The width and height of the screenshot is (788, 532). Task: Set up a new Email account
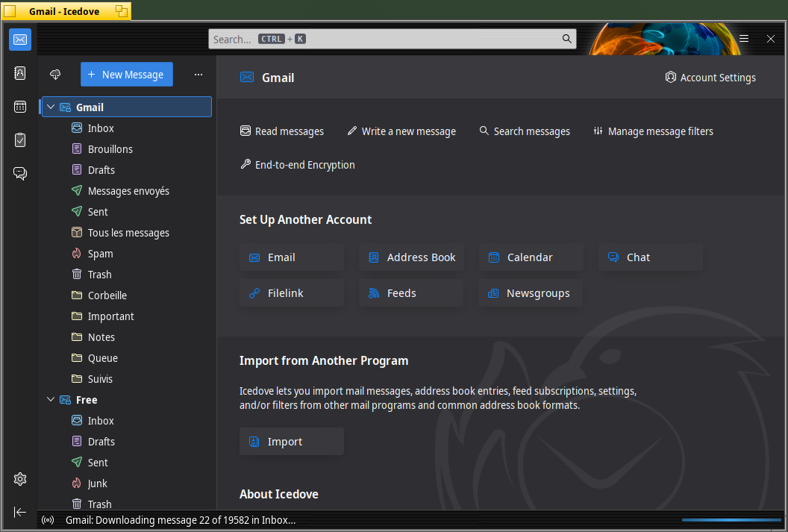coord(292,257)
